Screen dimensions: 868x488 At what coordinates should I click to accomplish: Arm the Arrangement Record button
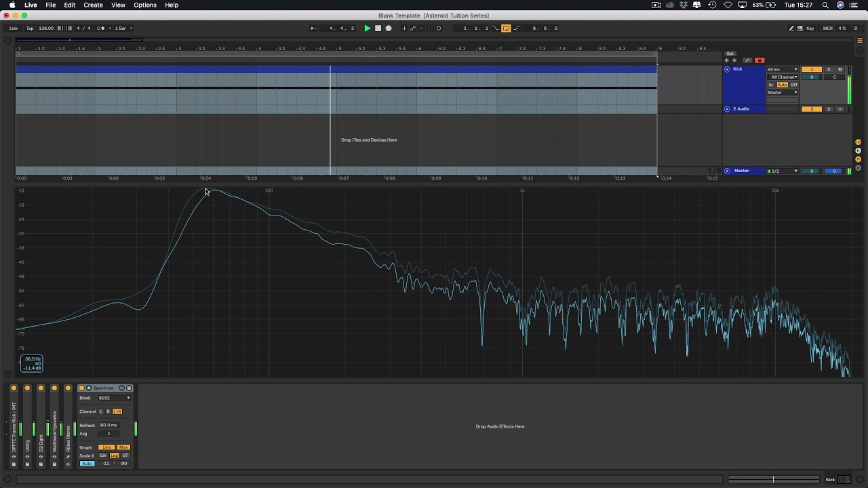[389, 28]
